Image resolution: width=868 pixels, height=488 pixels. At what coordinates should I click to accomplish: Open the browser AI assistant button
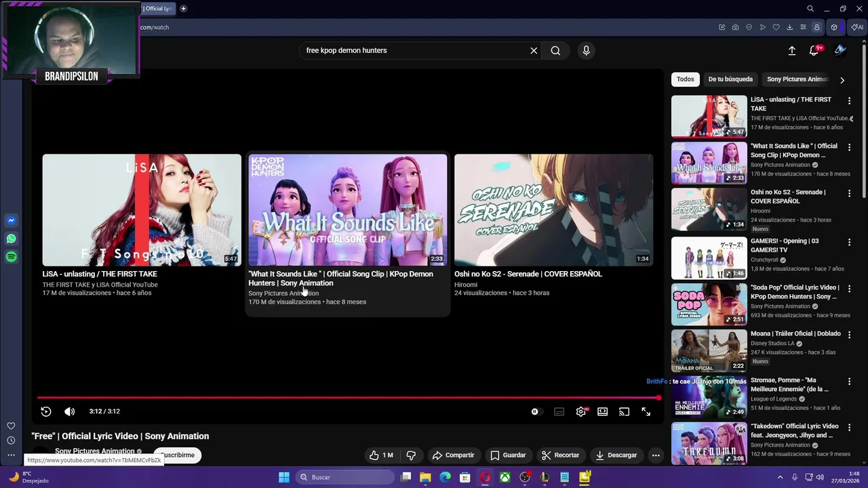pyautogui.click(x=858, y=27)
